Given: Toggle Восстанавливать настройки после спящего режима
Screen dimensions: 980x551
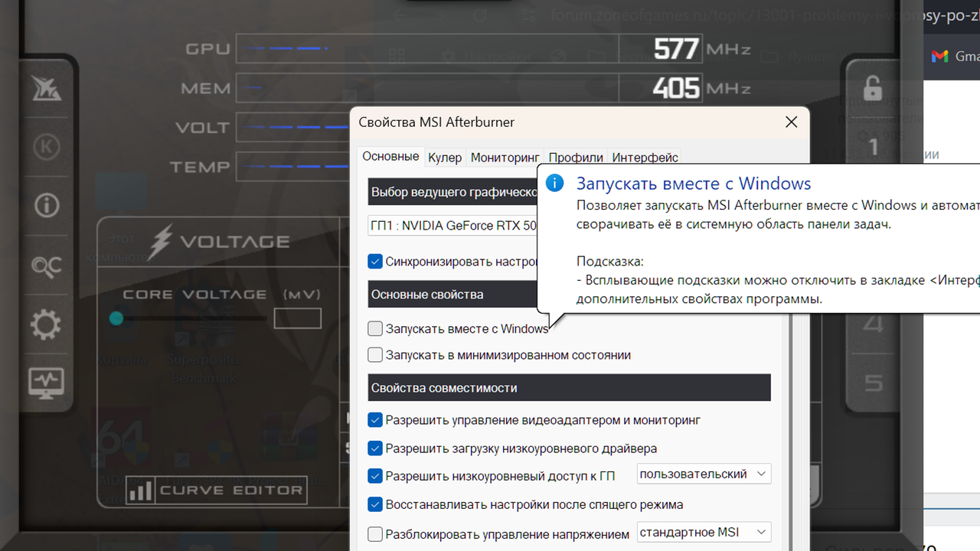Looking at the screenshot, I should click(x=375, y=505).
